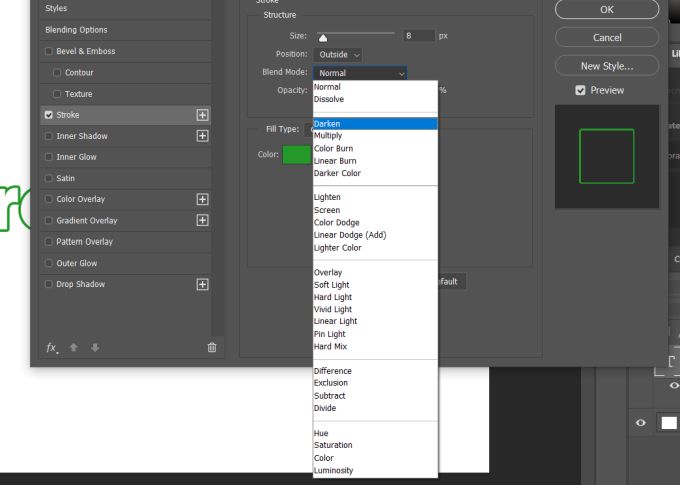Choose Difference blend mode

(x=375, y=371)
